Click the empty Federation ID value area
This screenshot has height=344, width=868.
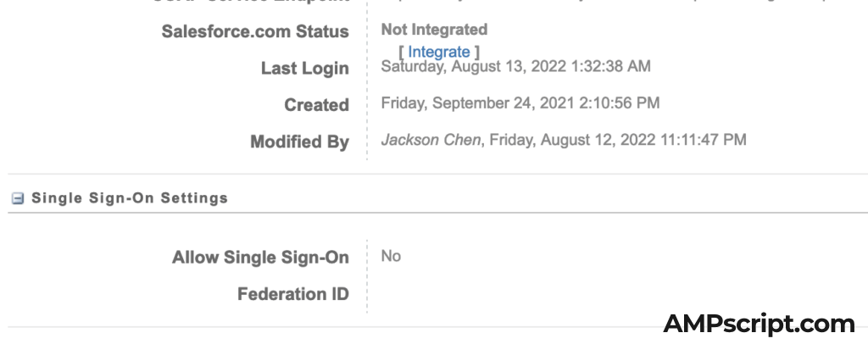509,295
